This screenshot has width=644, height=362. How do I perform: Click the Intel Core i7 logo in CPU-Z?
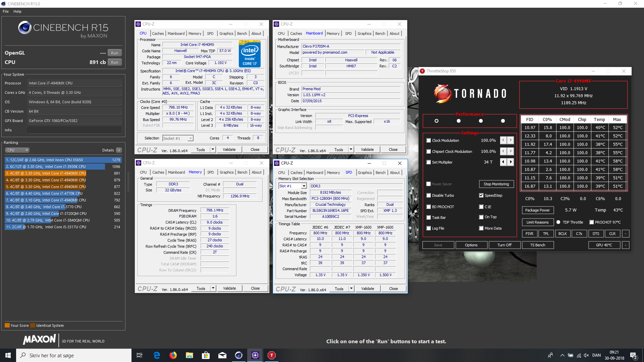(x=250, y=54)
